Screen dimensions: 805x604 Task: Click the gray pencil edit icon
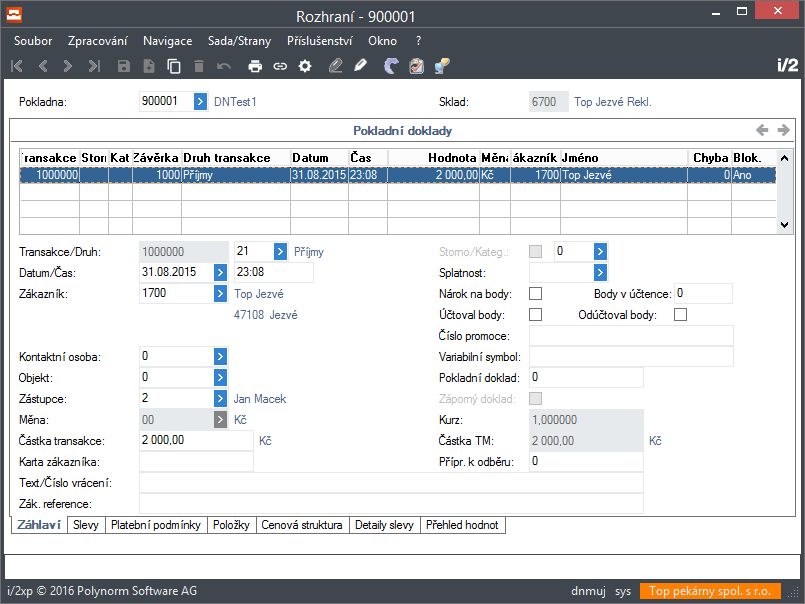coord(335,66)
